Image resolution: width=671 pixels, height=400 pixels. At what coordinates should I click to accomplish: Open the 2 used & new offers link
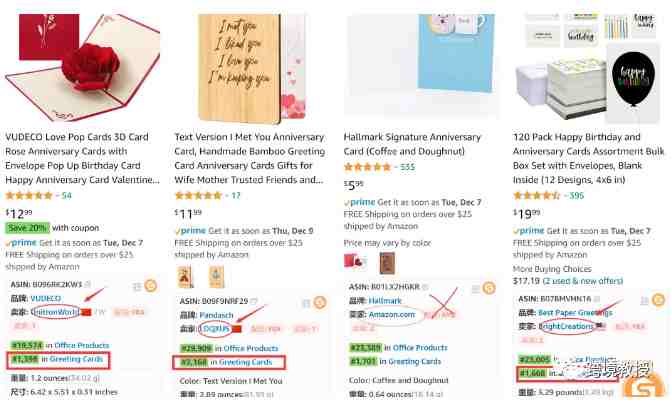click(x=582, y=281)
